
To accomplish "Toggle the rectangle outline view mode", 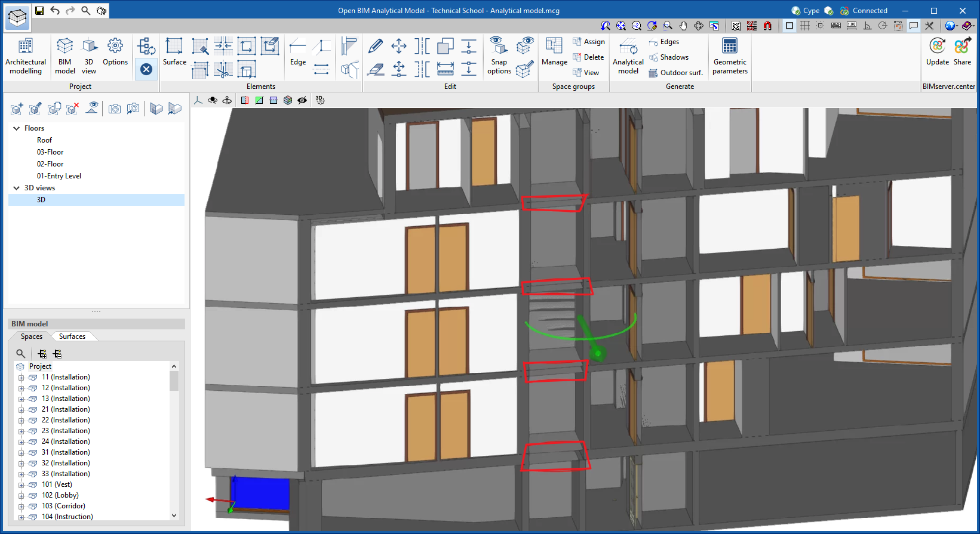I will [789, 26].
